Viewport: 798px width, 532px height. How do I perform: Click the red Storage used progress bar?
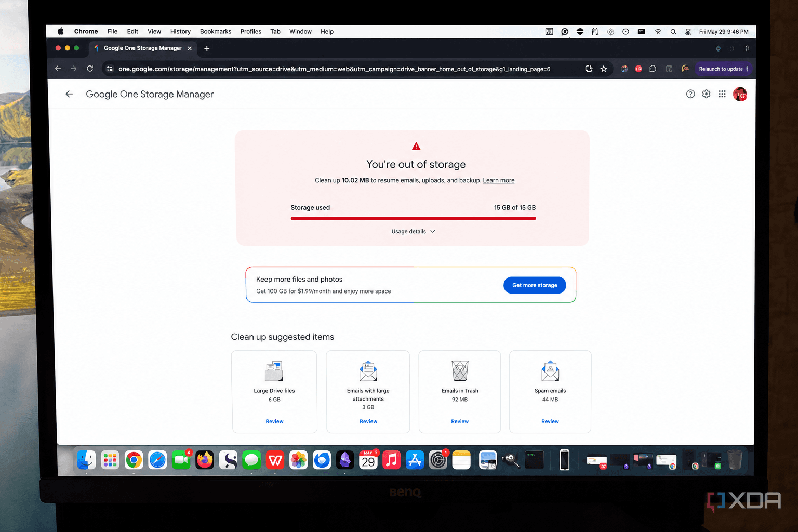[x=413, y=218]
